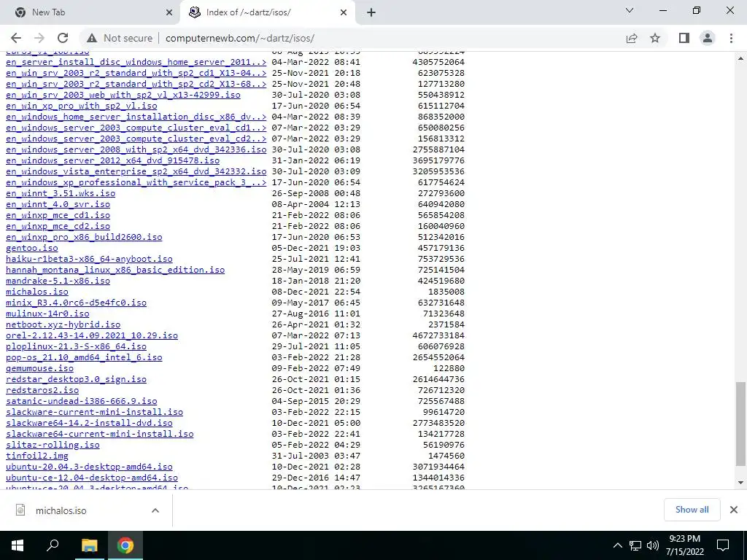The width and height of the screenshot is (747, 560).
Task: Open en_winnt_4.0_svr.iso link
Action: point(58,204)
